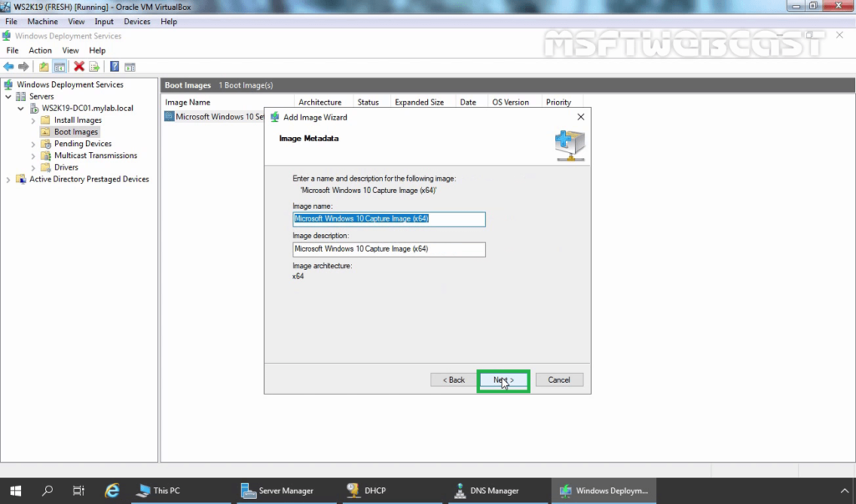This screenshot has height=504, width=856.
Task: Click the boot image icon in list row
Action: [169, 116]
